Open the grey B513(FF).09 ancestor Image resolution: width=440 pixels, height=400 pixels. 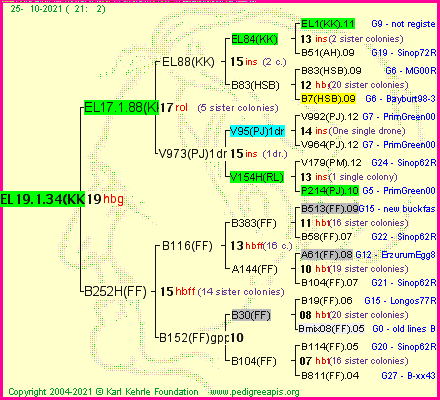(x=330, y=209)
